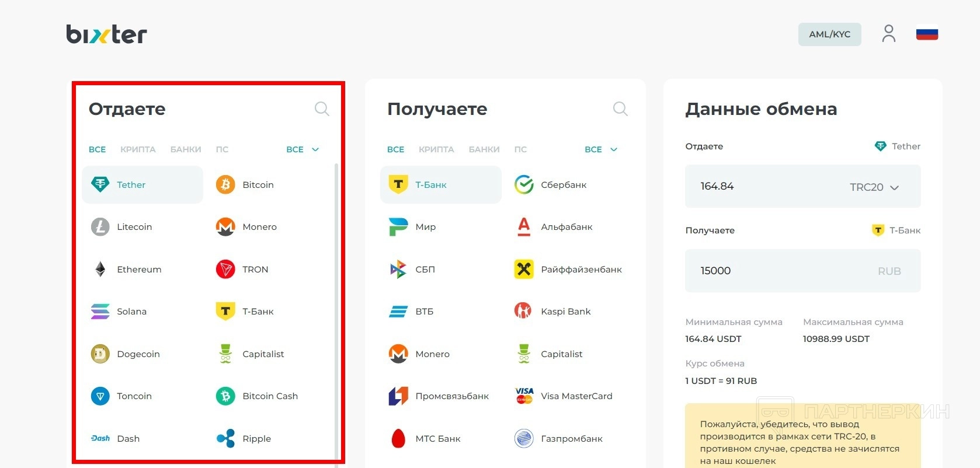Choose the Solana icon
This screenshot has width=980, height=468.
[x=100, y=312]
